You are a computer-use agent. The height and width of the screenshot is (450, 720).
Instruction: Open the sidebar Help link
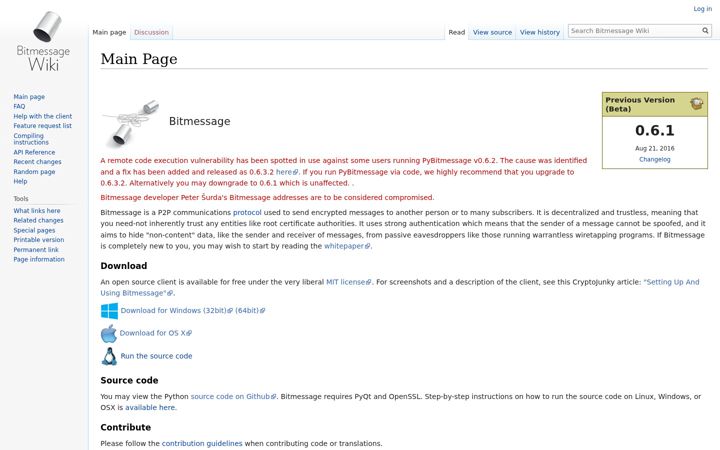tap(20, 181)
